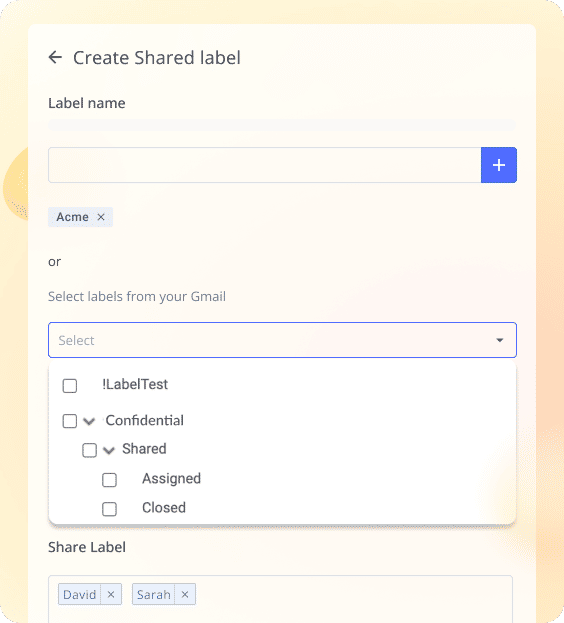The image size is (564, 623).
Task: Tick the Confidential label checkbox
Action: tap(70, 421)
